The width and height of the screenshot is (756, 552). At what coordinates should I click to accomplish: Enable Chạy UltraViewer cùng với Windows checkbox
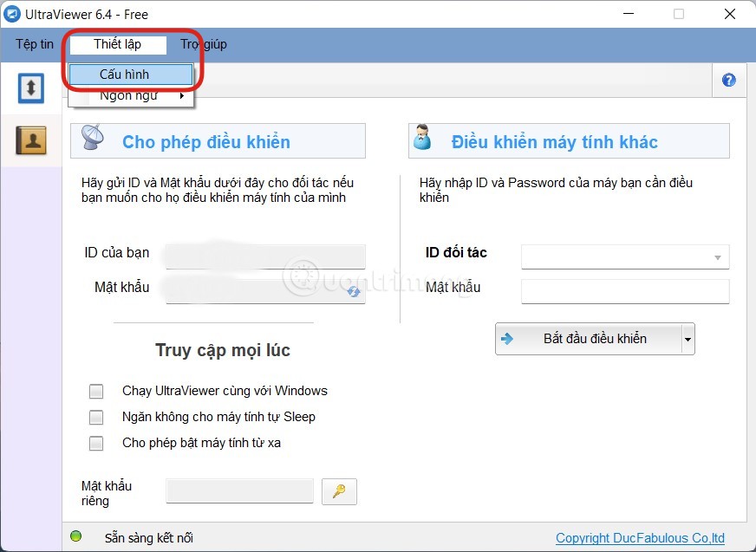[96, 391]
